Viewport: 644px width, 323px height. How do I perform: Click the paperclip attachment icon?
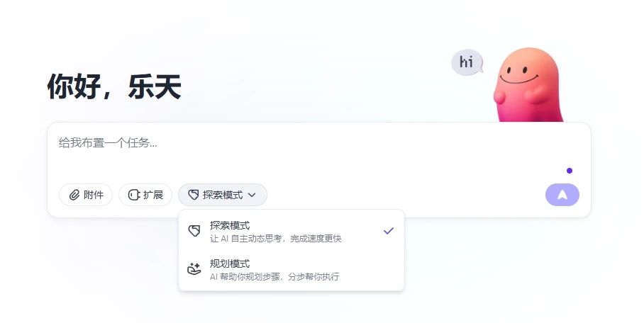[74, 195]
